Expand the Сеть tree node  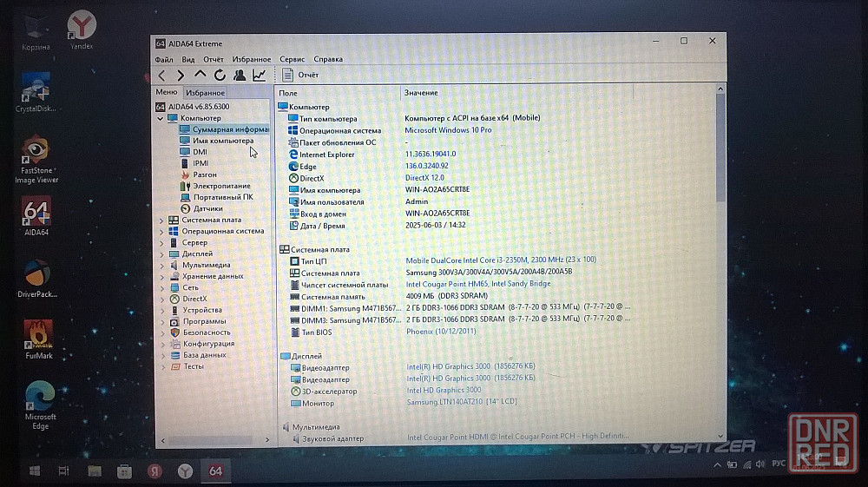pos(162,288)
